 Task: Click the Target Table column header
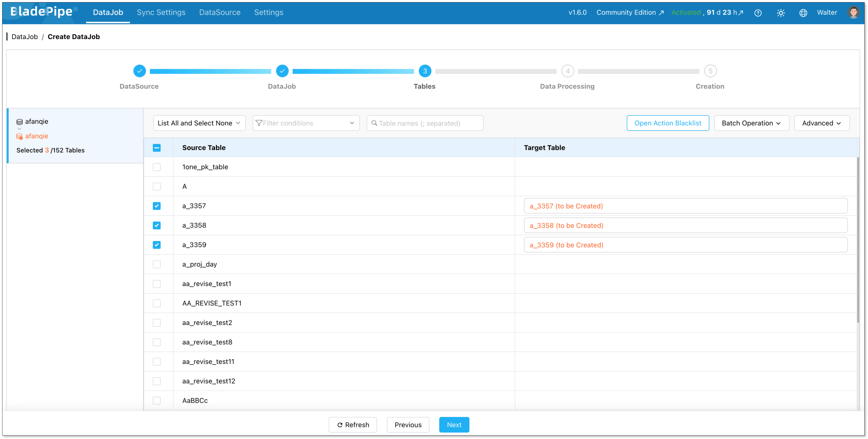pos(544,148)
